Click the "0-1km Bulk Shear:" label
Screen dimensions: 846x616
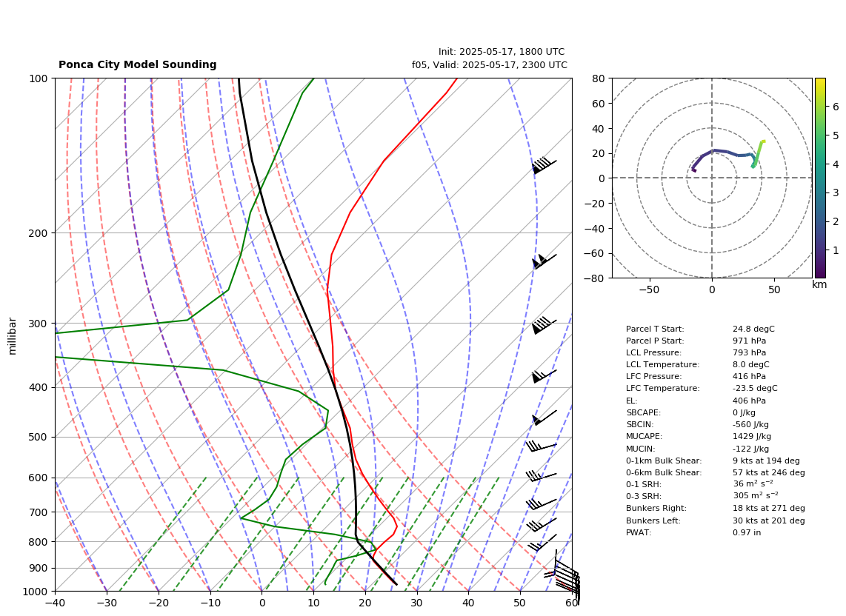pyautogui.click(x=664, y=461)
